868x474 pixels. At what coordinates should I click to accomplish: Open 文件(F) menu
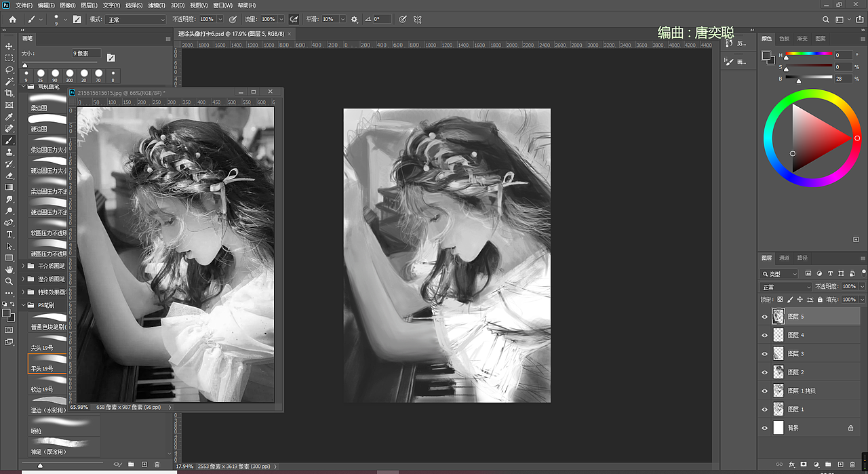click(x=23, y=5)
